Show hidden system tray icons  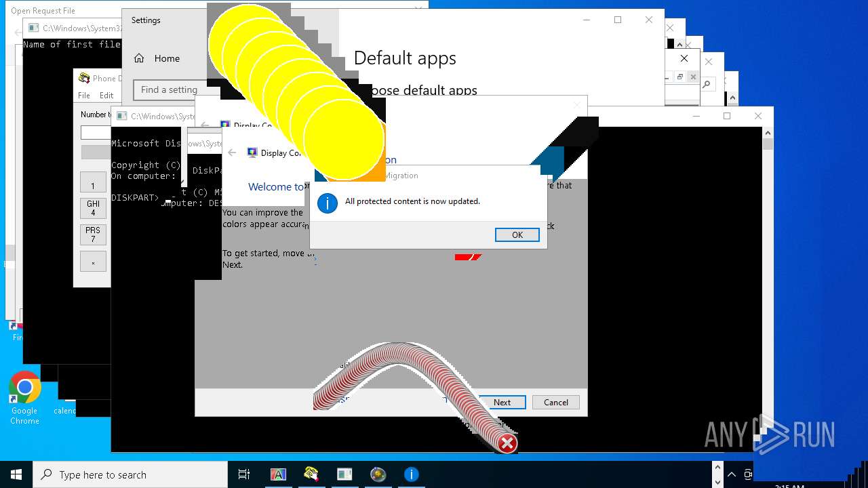click(x=731, y=474)
